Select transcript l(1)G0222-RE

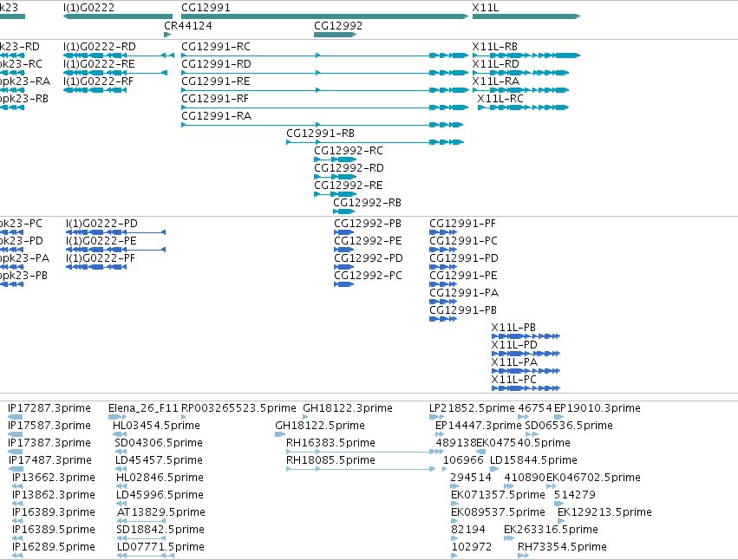click(x=115, y=73)
